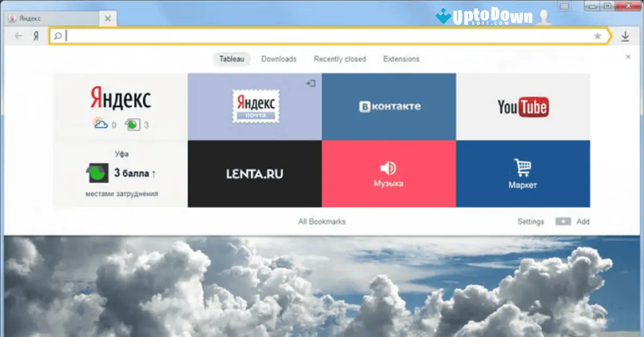
Task: Open Tableau Settings
Action: (x=530, y=221)
